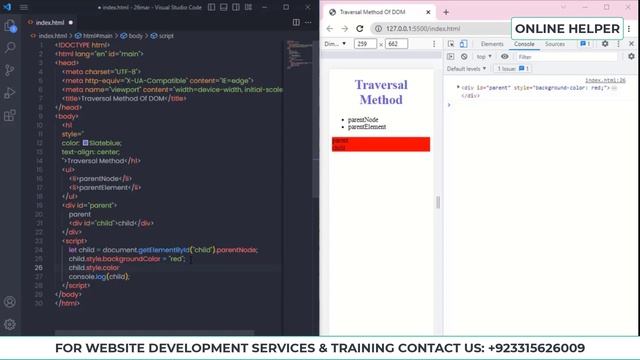Click the 1 Issue button
640x360 pixels.
[513, 69]
